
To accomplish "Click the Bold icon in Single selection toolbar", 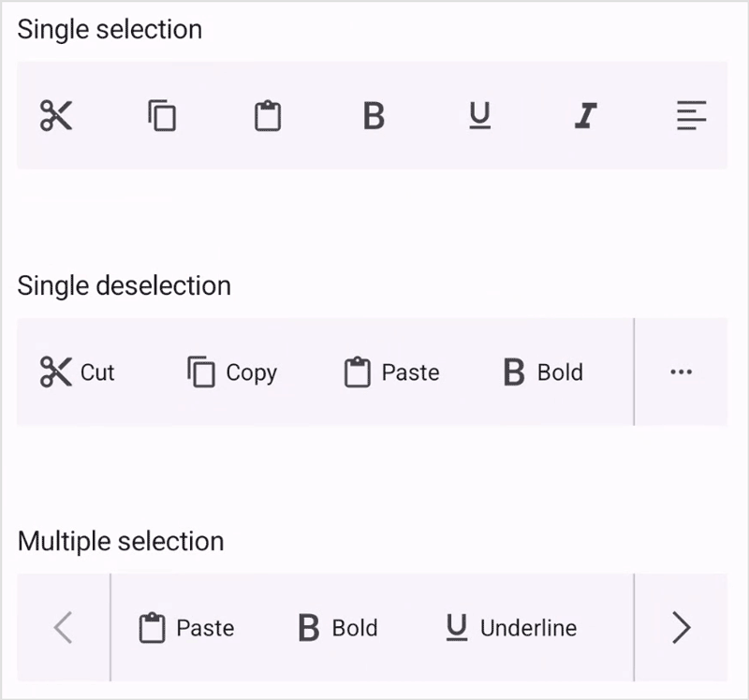I will click(x=373, y=116).
